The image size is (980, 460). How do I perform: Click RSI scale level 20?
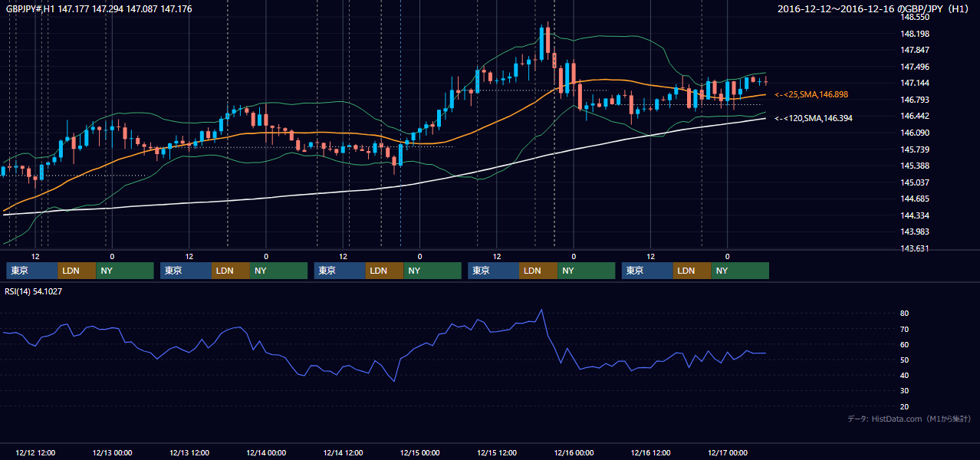tap(905, 406)
